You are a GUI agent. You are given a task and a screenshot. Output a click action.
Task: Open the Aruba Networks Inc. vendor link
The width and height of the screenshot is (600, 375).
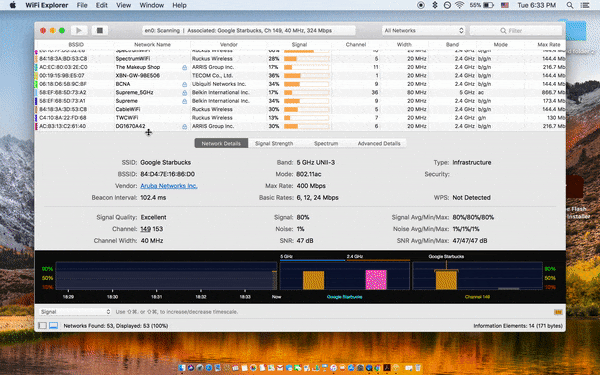169,186
